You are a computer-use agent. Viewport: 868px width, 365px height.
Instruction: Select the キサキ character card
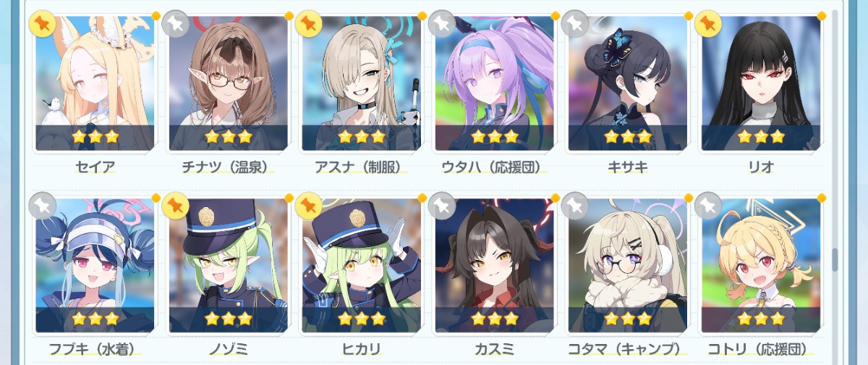[x=627, y=83]
